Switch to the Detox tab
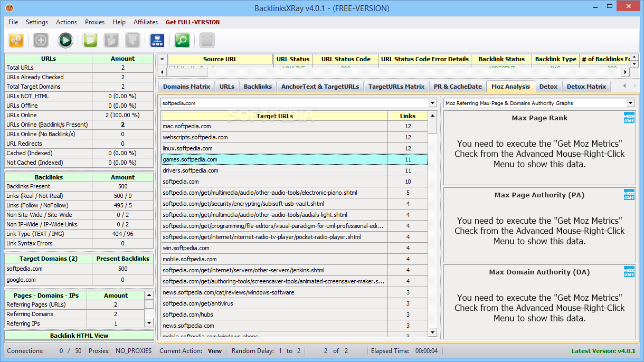The height and width of the screenshot is (362, 644). tap(548, 87)
